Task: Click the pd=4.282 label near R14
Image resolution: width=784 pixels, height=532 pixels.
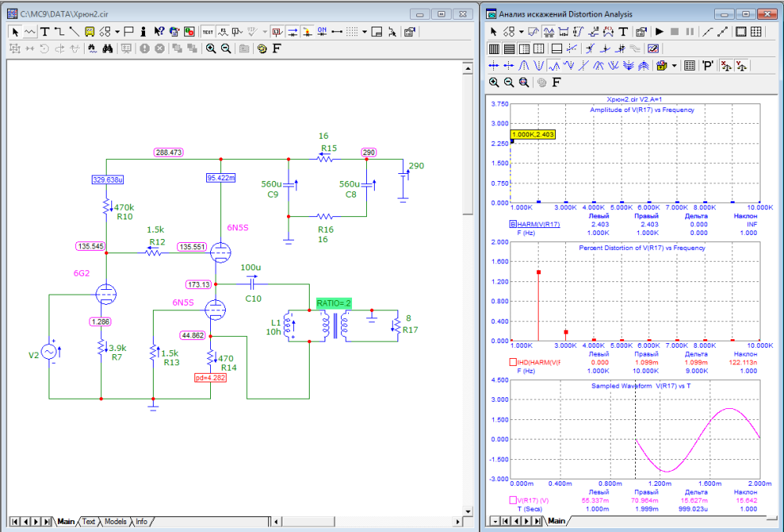Action: tap(210, 378)
